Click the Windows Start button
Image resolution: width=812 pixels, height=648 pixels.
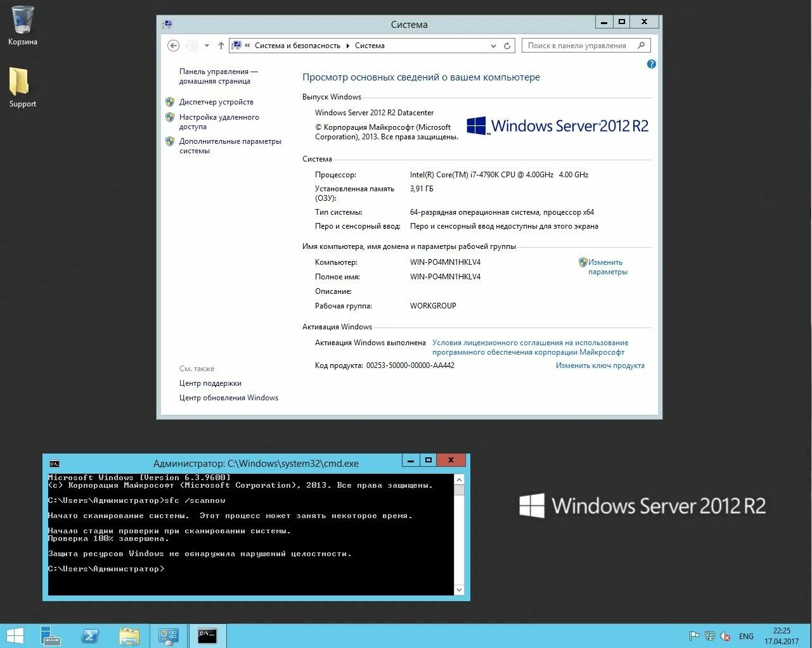15,636
